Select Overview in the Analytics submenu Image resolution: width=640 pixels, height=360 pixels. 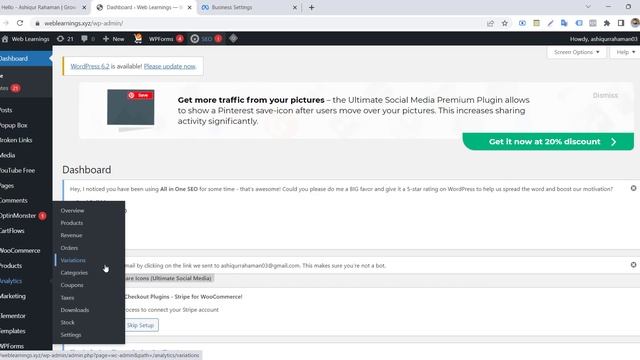(72, 211)
